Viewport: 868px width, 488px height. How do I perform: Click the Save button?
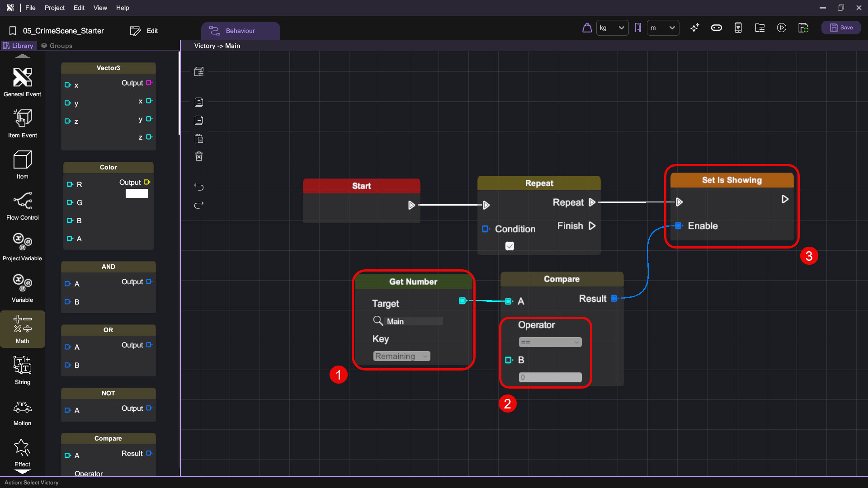(841, 28)
